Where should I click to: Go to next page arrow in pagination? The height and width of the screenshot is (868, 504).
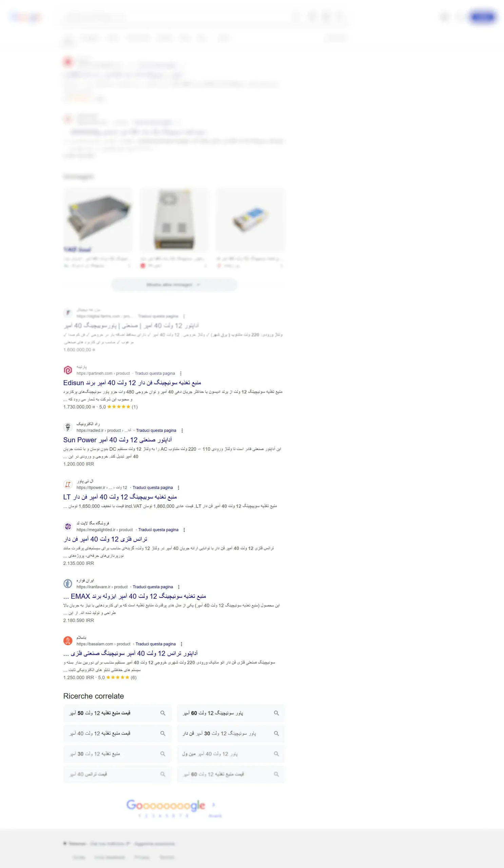pos(214,805)
